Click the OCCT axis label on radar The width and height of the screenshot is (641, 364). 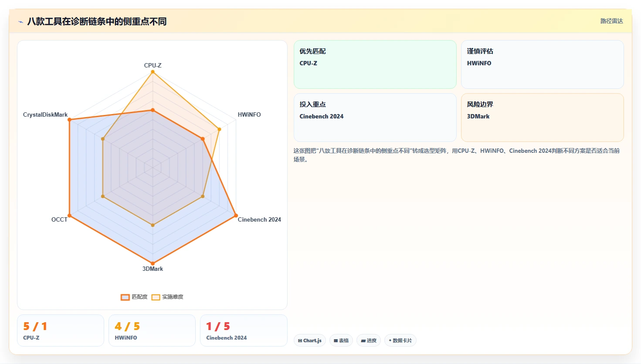click(59, 219)
